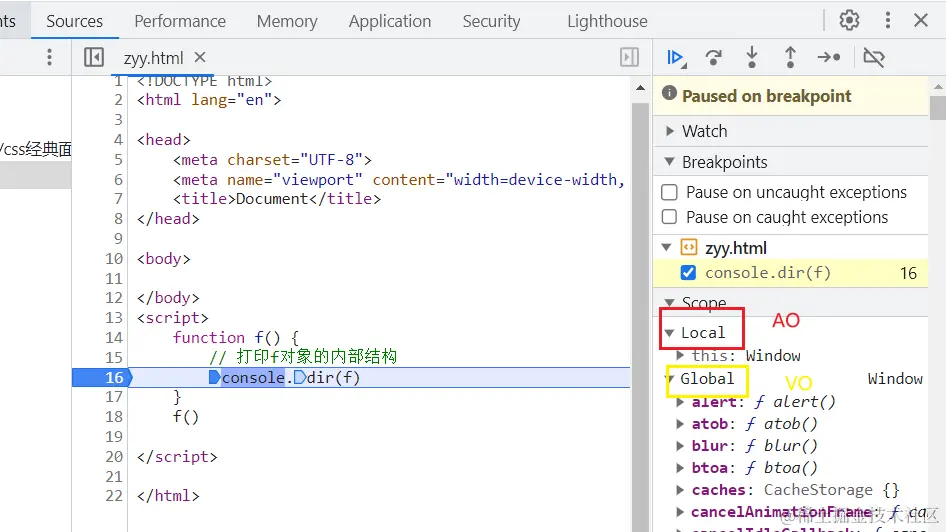Step over next function call
This screenshot has width=946, height=532.
click(714, 58)
